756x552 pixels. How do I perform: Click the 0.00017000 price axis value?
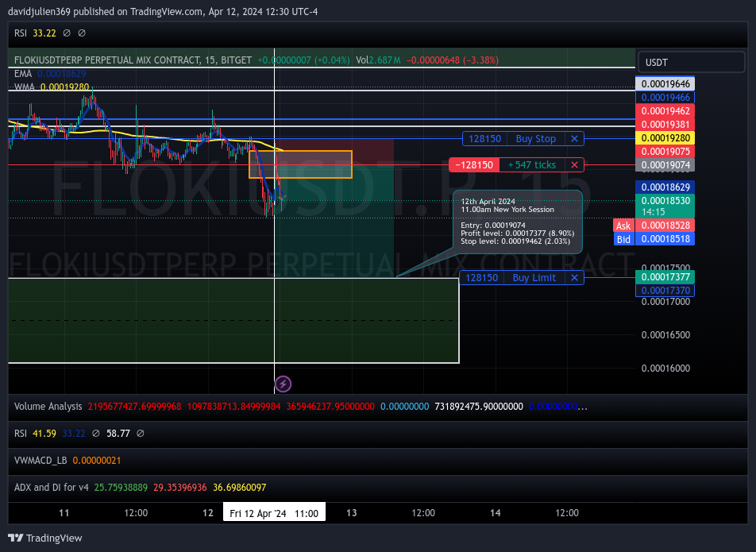(x=665, y=302)
